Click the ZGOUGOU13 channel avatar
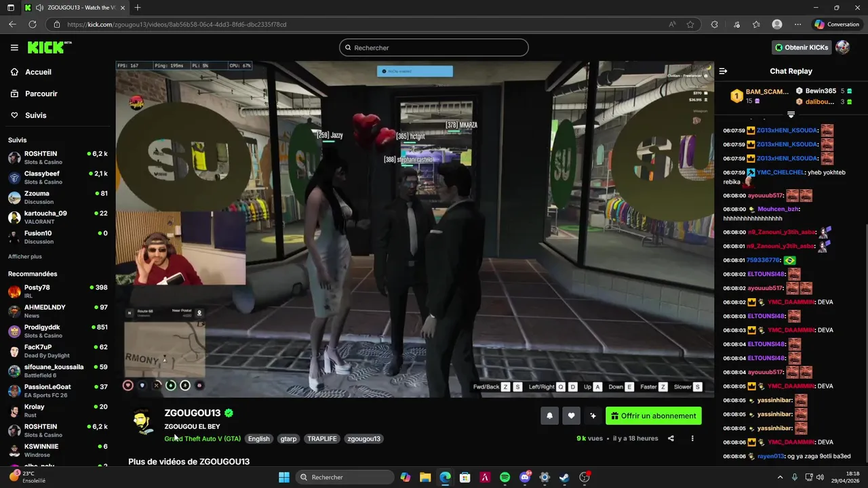 click(x=142, y=421)
